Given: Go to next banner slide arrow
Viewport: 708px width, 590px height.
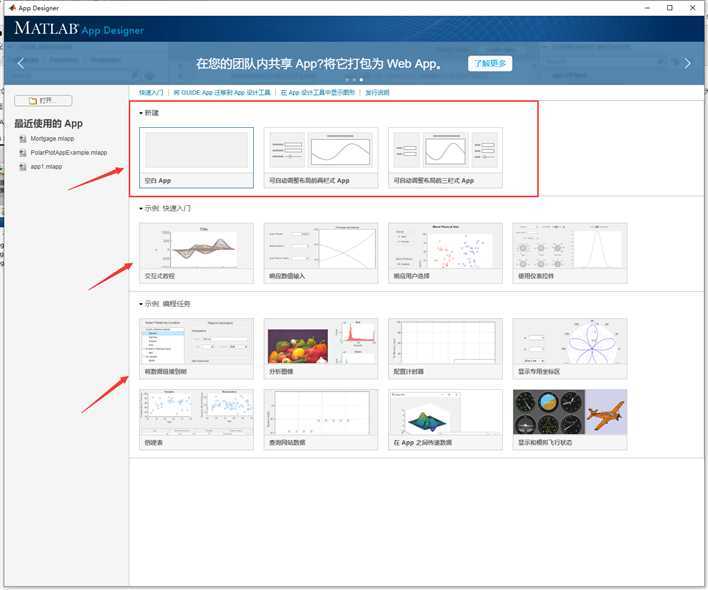Looking at the screenshot, I should [687, 63].
